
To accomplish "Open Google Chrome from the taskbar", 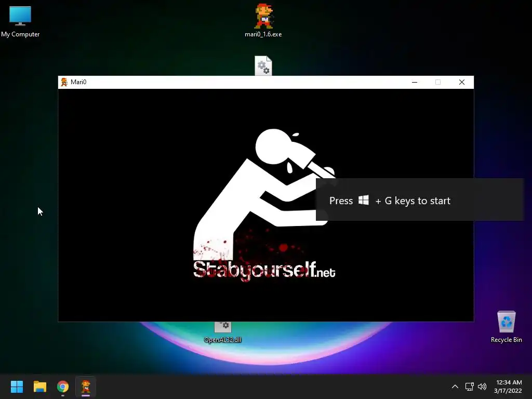I will tap(63, 387).
